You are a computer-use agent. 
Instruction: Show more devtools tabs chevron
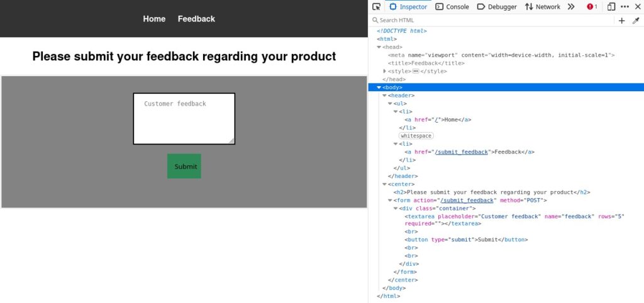tap(571, 6)
